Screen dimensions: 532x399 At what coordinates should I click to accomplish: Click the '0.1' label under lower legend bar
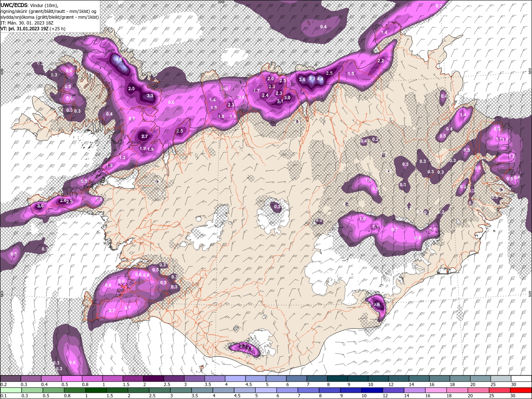[x=3, y=396]
